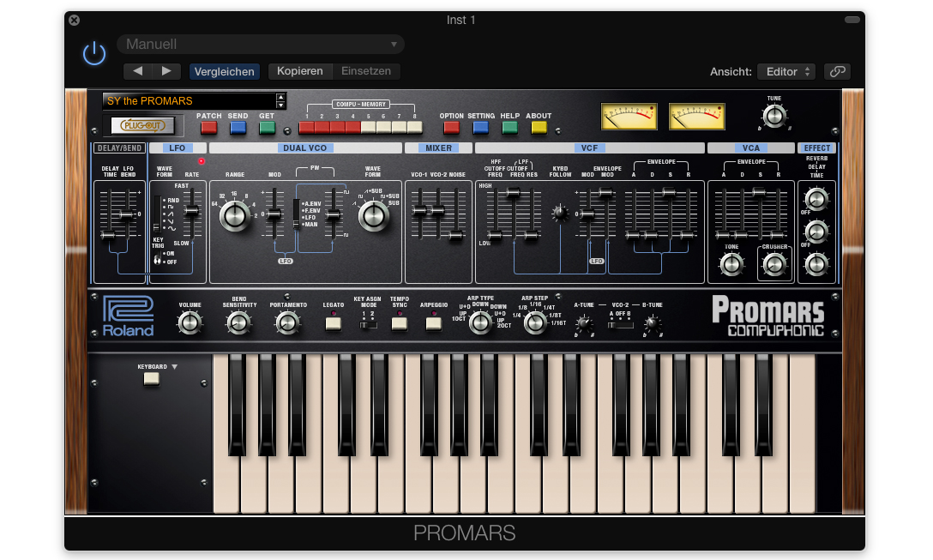The image size is (933, 560).
Task: Toggle the plug-in power button
Action: (x=94, y=53)
